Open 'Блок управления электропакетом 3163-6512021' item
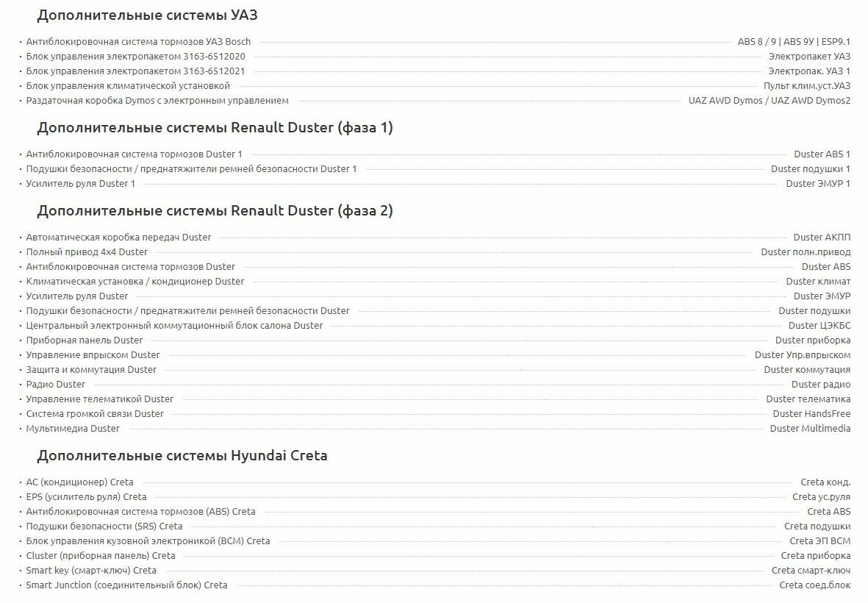The height and width of the screenshot is (603, 868). pyautogui.click(x=135, y=71)
